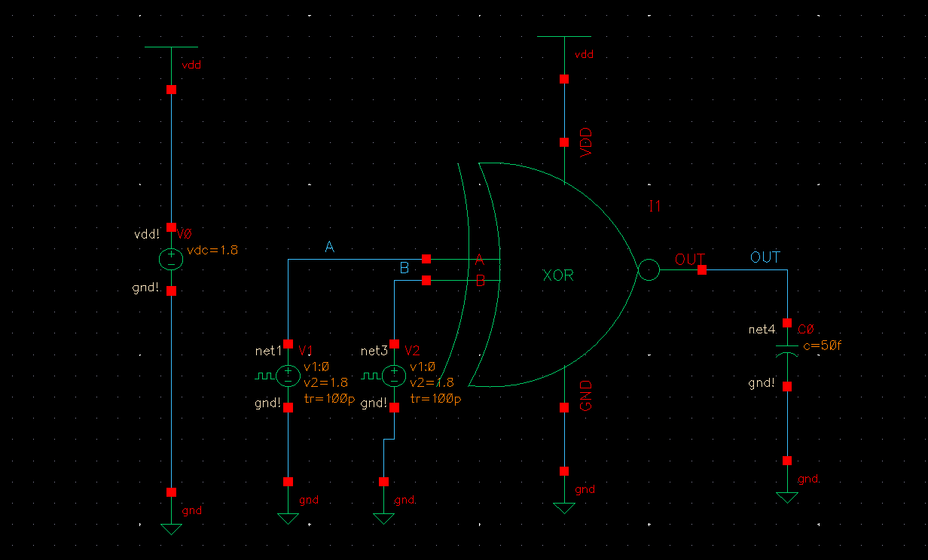The width and height of the screenshot is (928, 560).
Task: Select the V1 pulse source symbol
Action: (288, 374)
